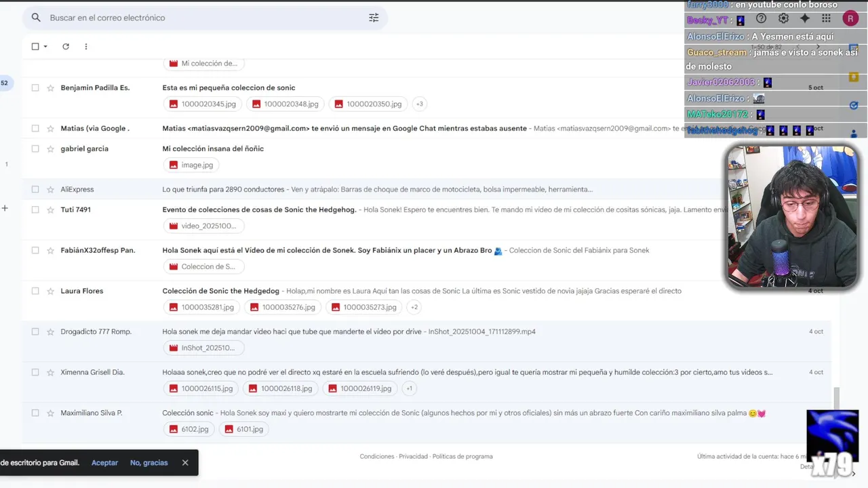Expand the +3 attachments chip
868x488 pixels.
[x=419, y=104]
